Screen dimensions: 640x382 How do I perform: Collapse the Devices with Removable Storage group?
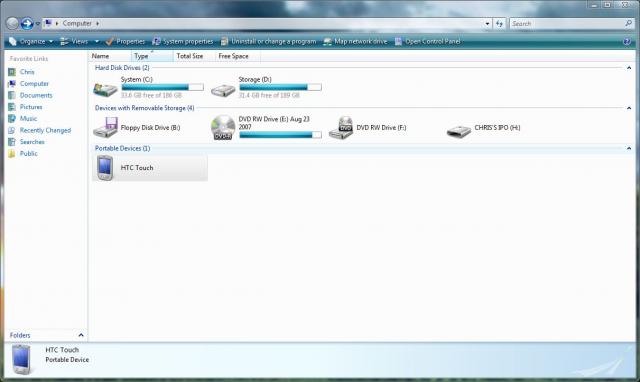(629, 108)
